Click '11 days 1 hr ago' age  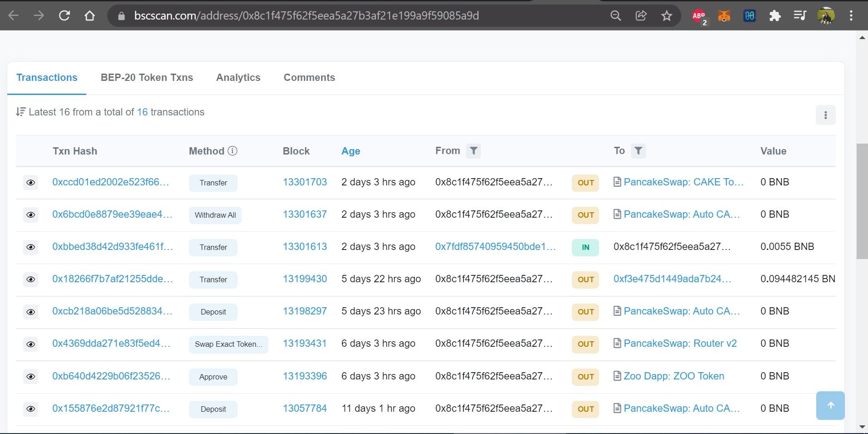(x=378, y=409)
